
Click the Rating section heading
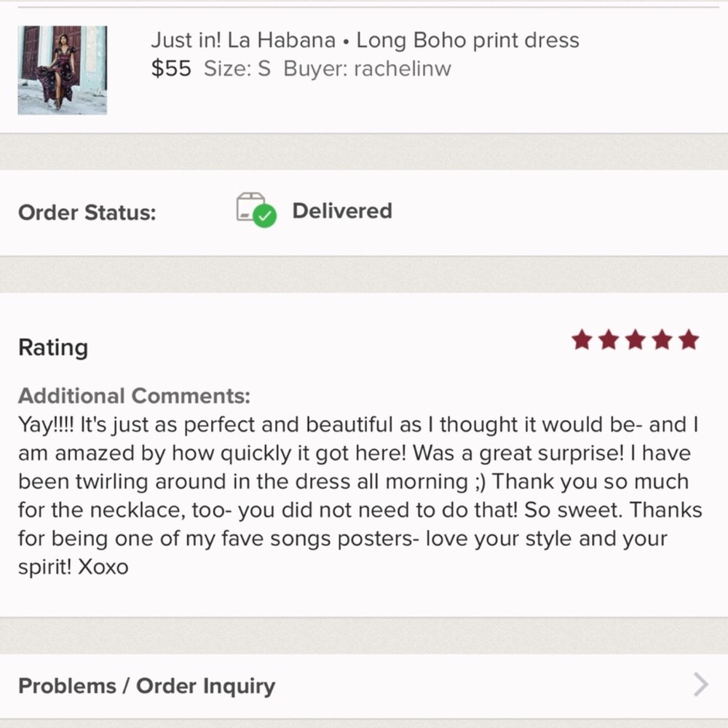tap(53, 347)
